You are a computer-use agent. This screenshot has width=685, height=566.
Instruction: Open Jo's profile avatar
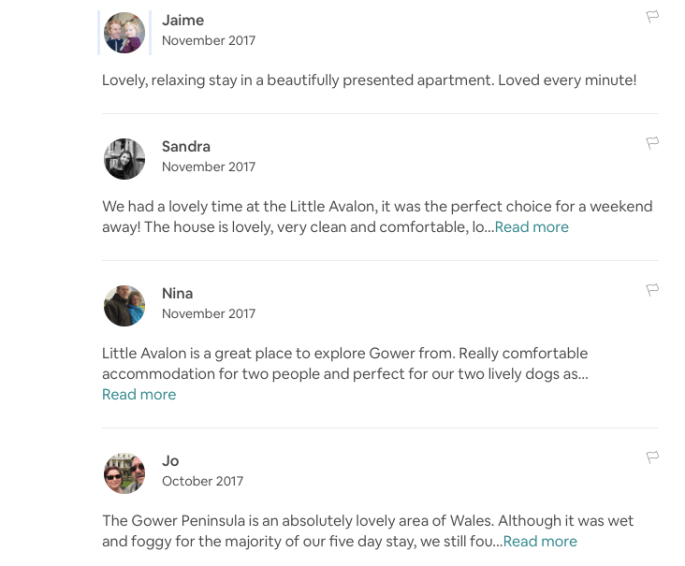[124, 472]
